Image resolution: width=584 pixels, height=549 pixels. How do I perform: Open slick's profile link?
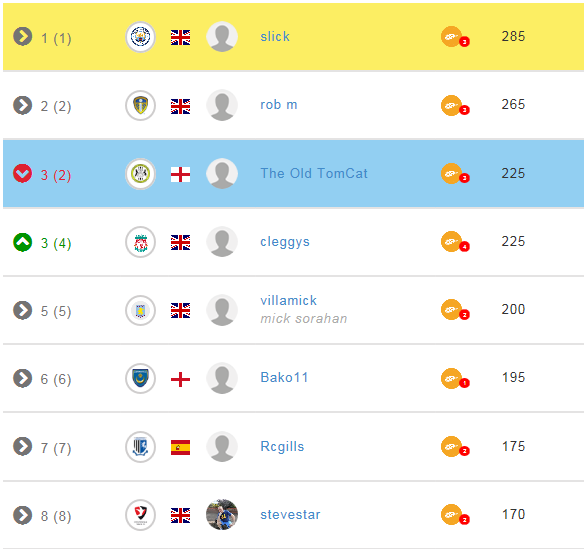[275, 37]
